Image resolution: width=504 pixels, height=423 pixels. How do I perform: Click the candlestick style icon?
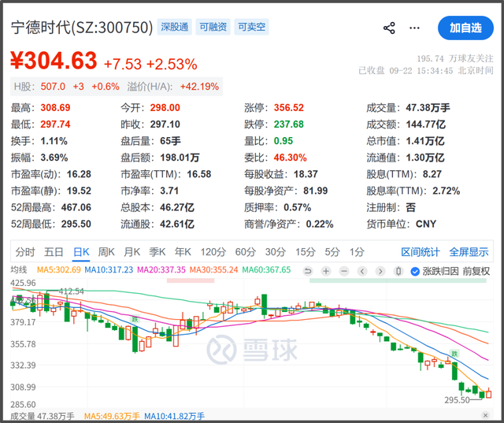pyautogui.click(x=398, y=271)
